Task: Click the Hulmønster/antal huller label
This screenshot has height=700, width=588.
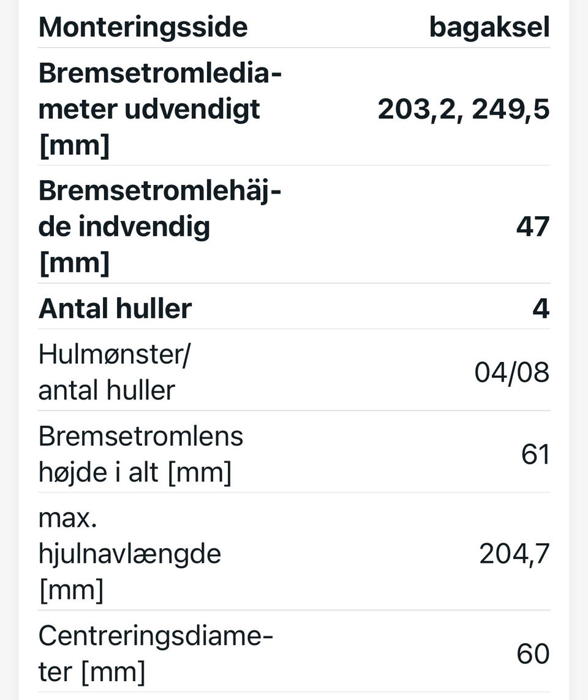Action: coord(114,372)
